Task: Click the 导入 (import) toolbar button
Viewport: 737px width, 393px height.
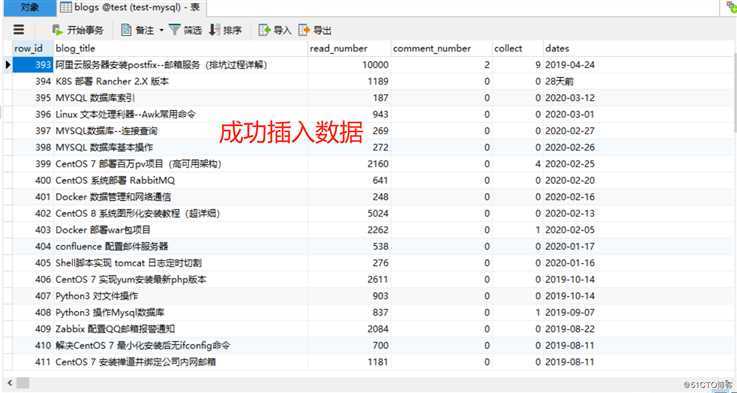Action: [x=275, y=31]
